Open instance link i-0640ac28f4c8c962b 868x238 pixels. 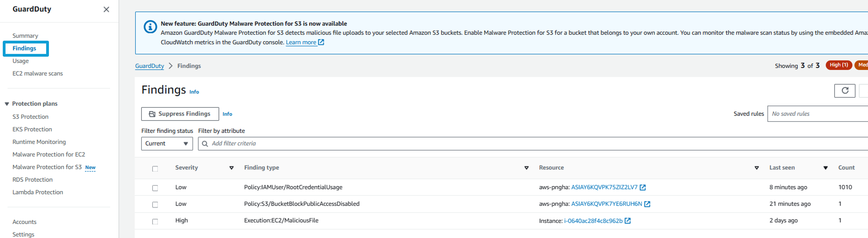click(x=593, y=221)
